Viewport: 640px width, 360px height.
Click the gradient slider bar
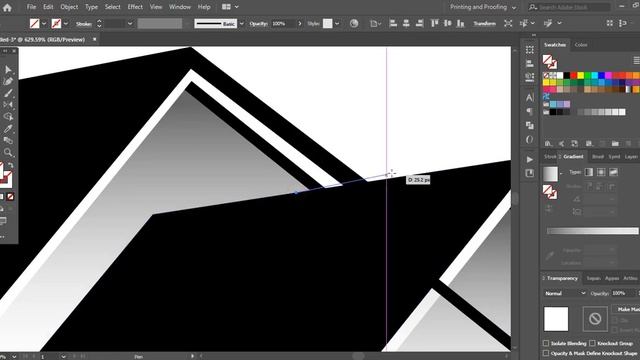pos(592,231)
